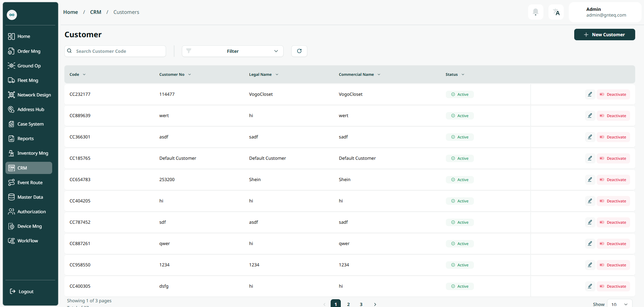Select CRM in the sidebar
Screen dimensions: 644x307
[x=29, y=168]
